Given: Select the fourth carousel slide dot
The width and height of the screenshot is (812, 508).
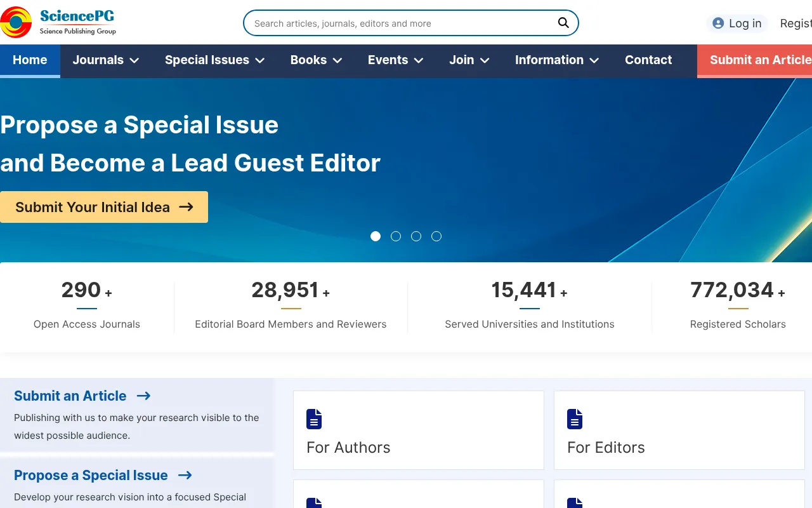Looking at the screenshot, I should [x=436, y=236].
